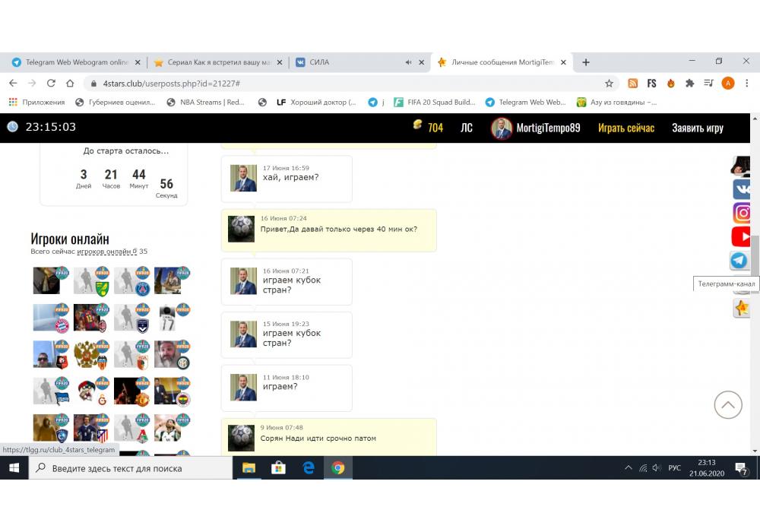Viewport: 760px width, 532px height.
Task: Switch to the Telegram Web tab
Action: click(x=72, y=62)
